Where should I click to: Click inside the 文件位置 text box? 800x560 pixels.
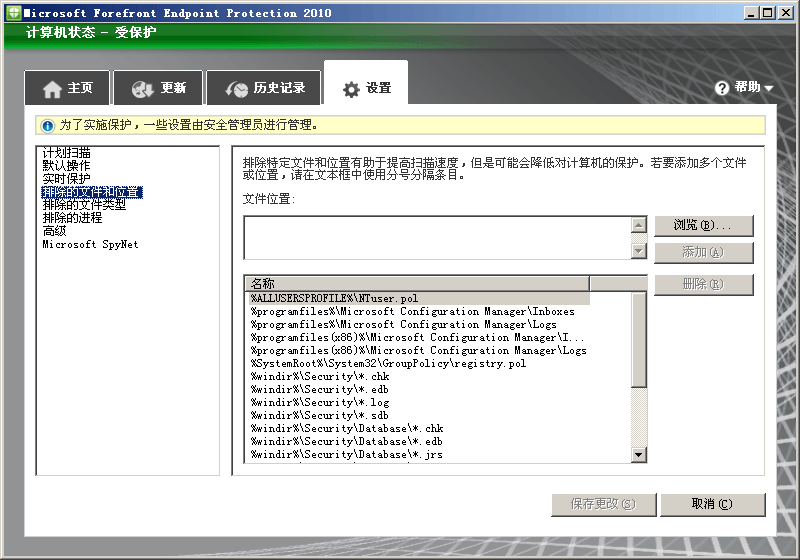pyautogui.click(x=437, y=238)
